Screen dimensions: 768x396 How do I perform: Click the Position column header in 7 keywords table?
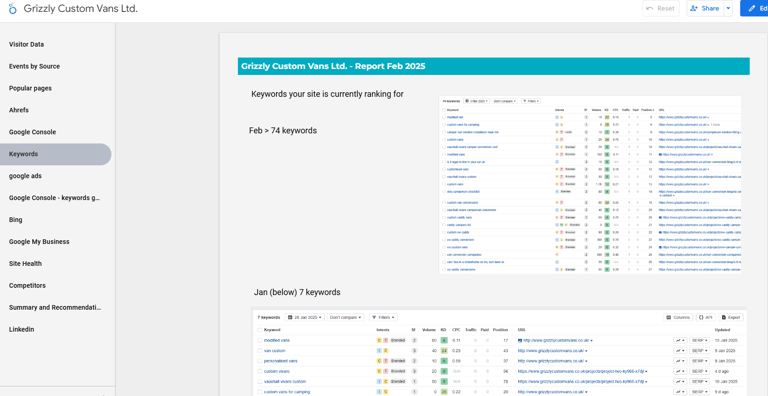[x=500, y=330]
